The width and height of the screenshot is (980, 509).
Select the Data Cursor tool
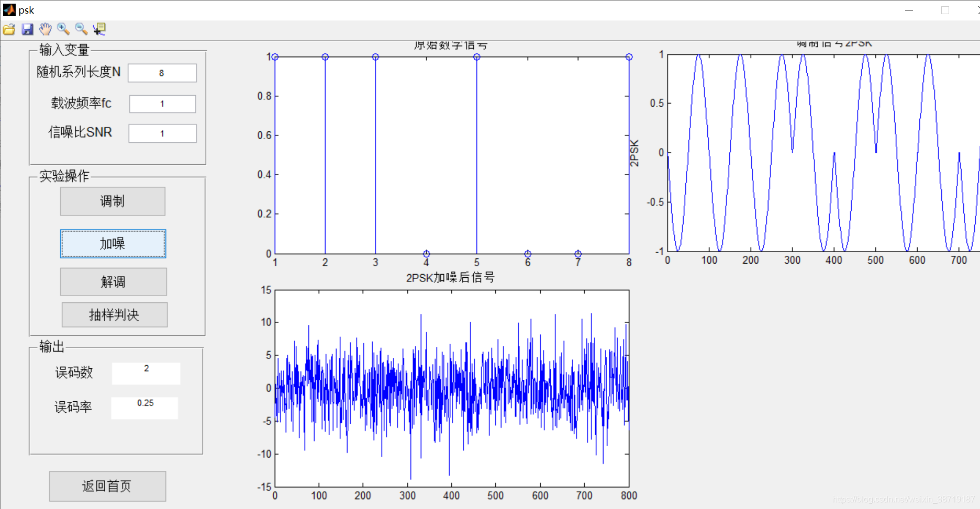pos(99,29)
